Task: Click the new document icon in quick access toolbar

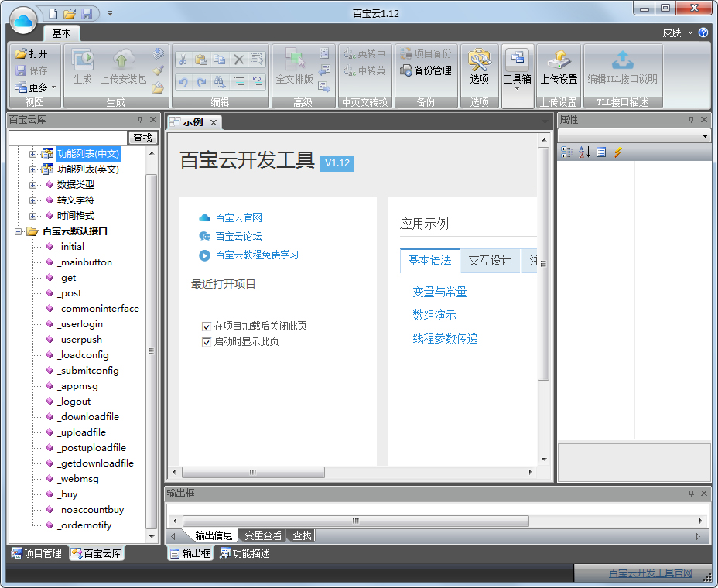Action: 53,13
